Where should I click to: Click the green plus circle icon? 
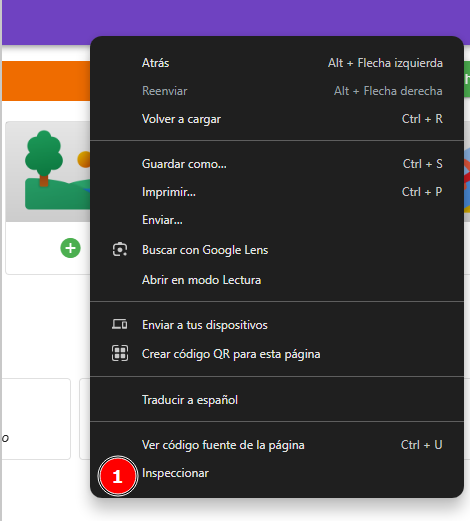(70, 248)
